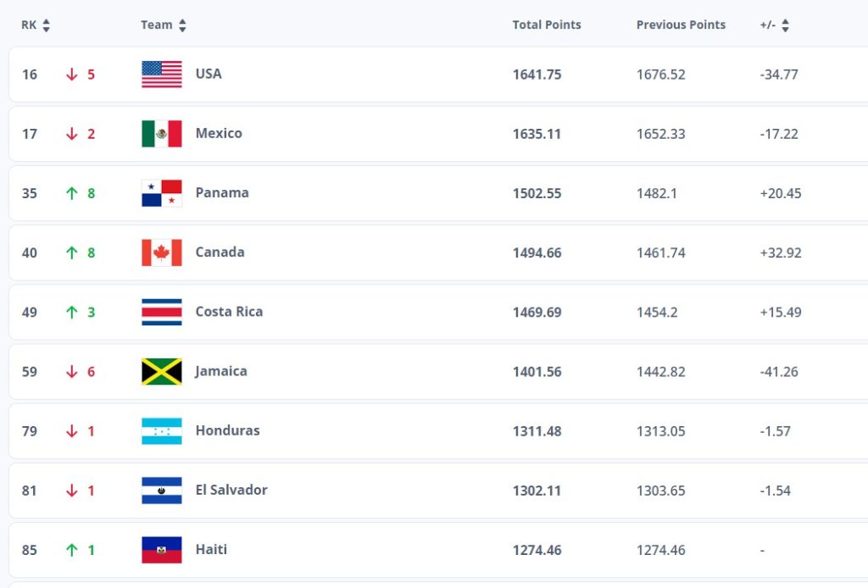868x588 pixels.
Task: Click Panama's green up arrow rank indicator
Action: pyautogui.click(x=71, y=193)
